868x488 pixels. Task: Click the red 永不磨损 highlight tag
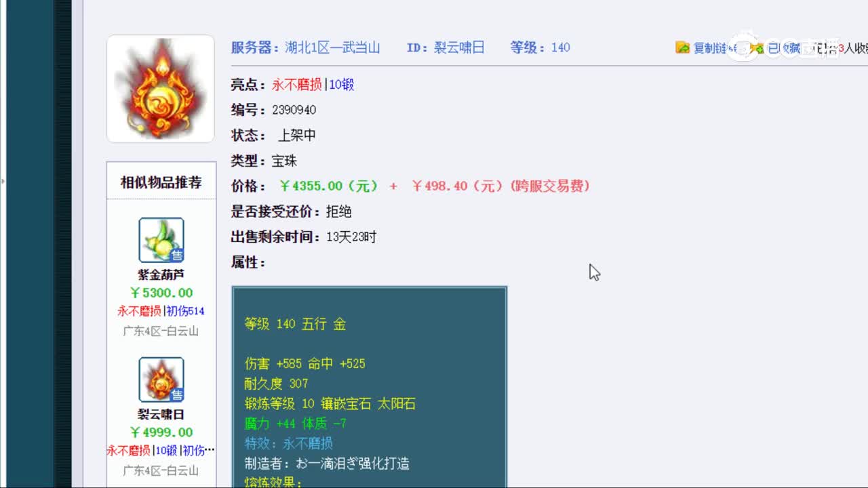pyautogui.click(x=297, y=85)
